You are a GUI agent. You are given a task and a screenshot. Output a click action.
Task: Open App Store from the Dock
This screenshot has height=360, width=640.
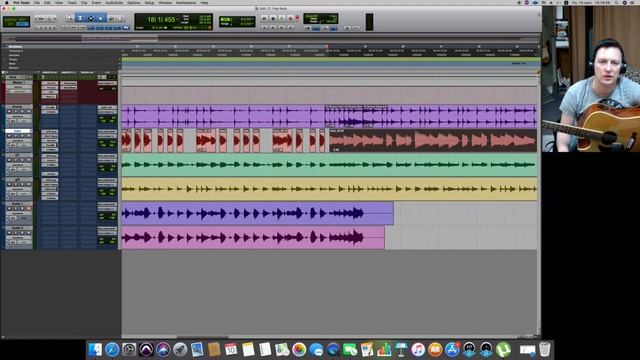point(452,350)
